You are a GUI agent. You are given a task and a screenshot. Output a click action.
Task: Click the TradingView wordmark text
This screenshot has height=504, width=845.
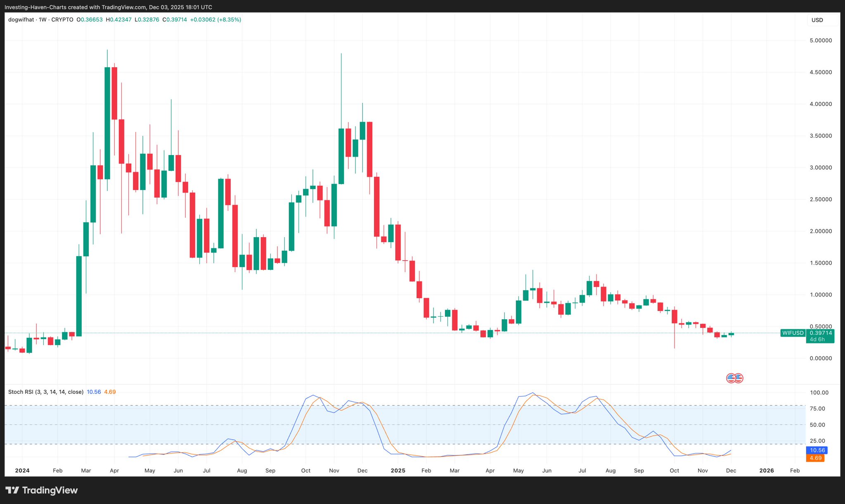(50, 490)
